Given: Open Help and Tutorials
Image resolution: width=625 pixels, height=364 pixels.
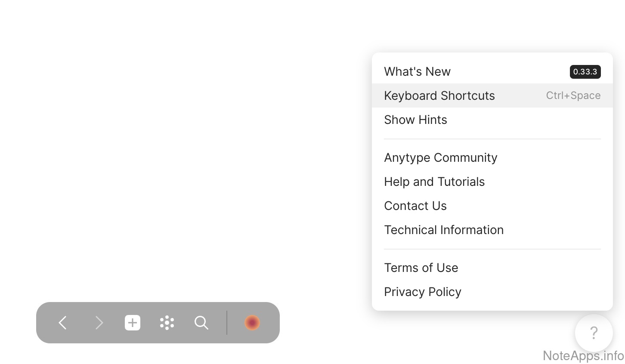Looking at the screenshot, I should coord(434,182).
